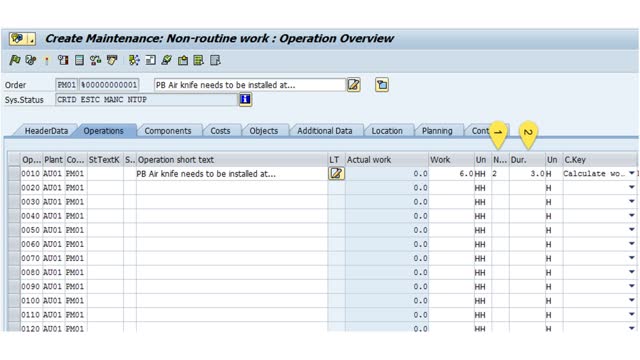640x360 pixels.
Task: Click the yellow-blue document icon after order description
Action: [382, 85]
